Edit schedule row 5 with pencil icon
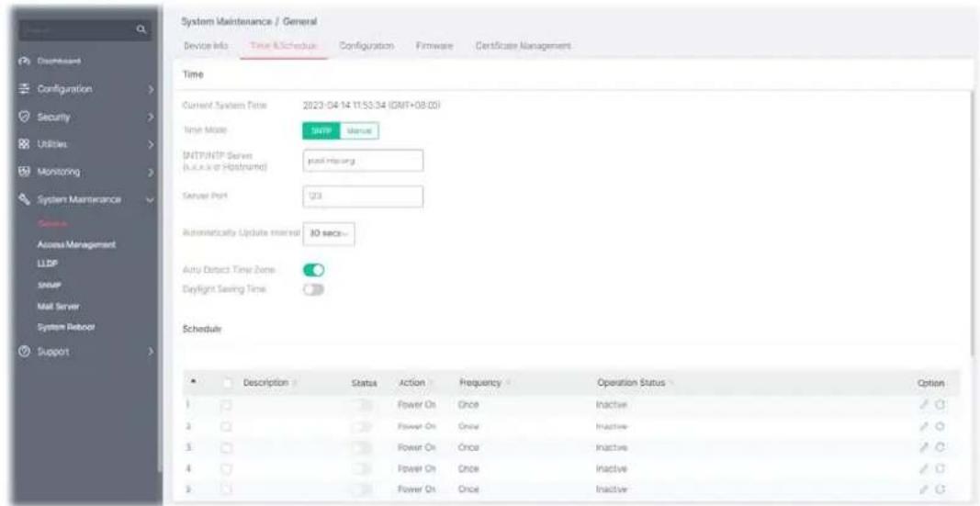The width and height of the screenshot is (980, 506). tap(923, 489)
